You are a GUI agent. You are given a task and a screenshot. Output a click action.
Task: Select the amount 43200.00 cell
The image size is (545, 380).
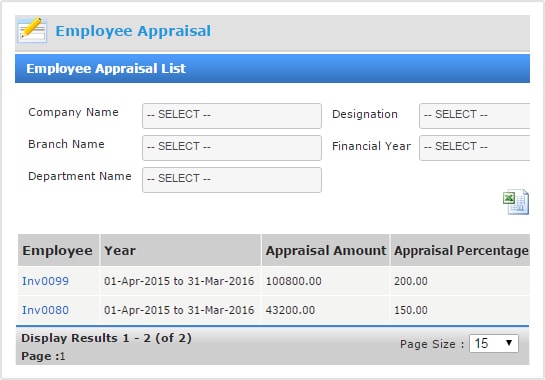click(325, 310)
